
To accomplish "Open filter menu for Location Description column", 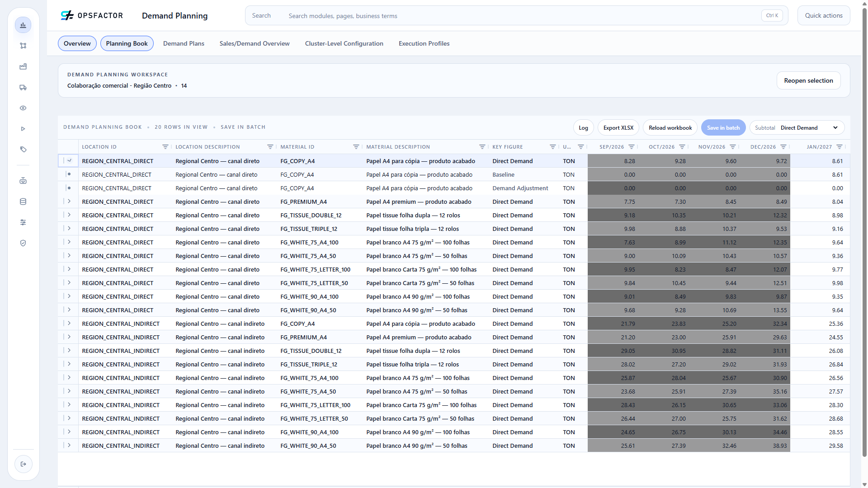I will click(x=270, y=147).
